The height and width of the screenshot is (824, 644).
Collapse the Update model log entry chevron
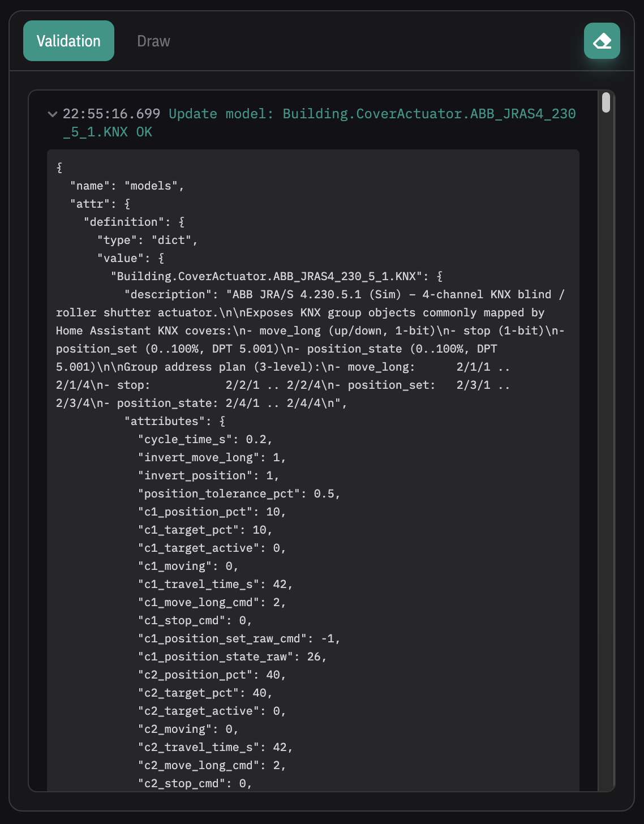click(53, 114)
